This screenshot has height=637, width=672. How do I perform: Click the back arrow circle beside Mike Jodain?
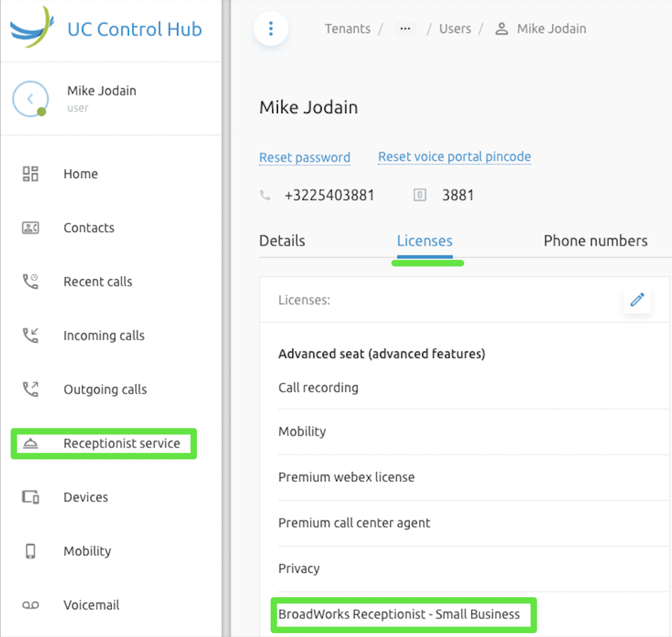tap(30, 99)
